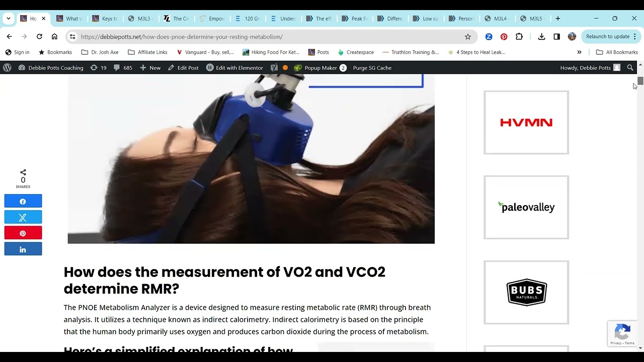Toggle the browser side panel
644x362 pixels.
(556, 37)
